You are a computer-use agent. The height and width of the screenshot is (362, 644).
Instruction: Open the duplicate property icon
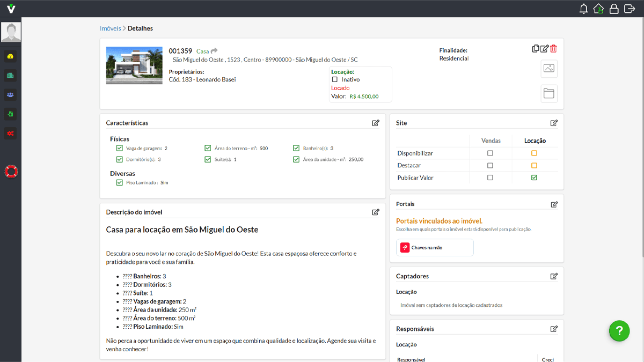(x=535, y=48)
